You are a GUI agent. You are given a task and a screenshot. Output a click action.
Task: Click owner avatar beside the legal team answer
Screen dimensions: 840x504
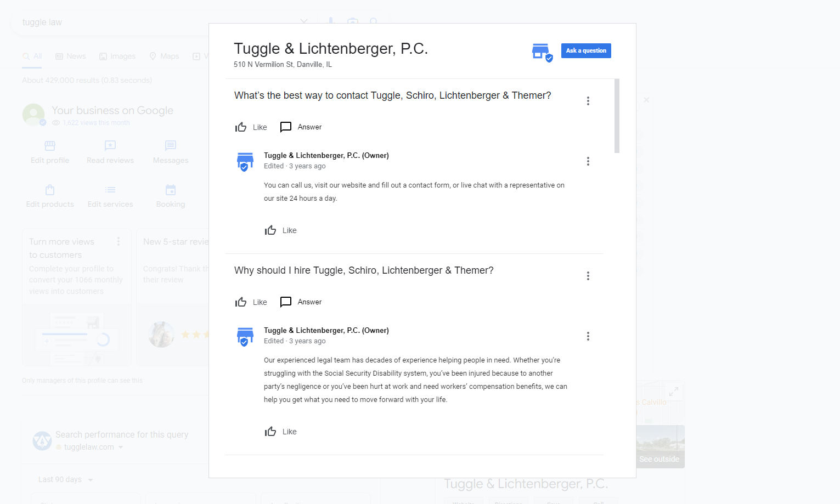245,337
